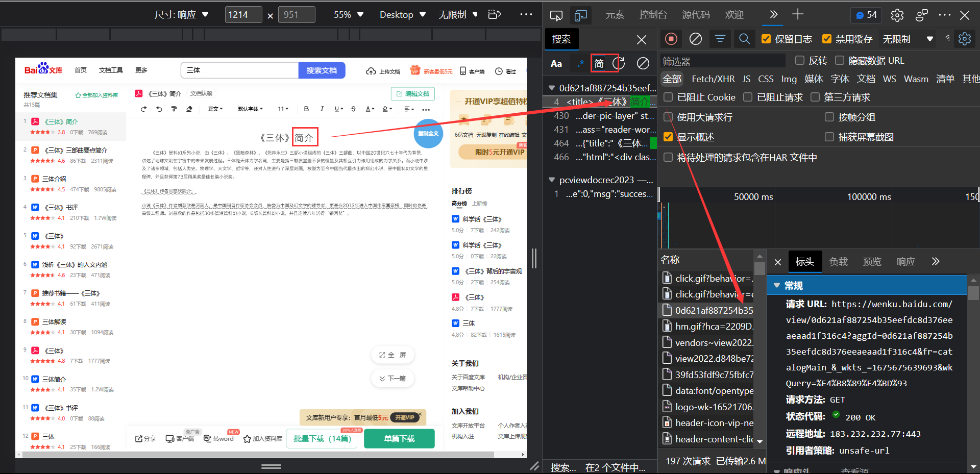
Task: Open the 预览 request tab
Action: point(872,261)
